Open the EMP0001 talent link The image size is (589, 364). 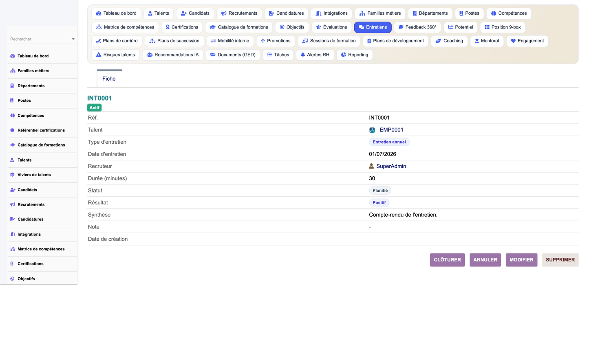tap(391, 130)
